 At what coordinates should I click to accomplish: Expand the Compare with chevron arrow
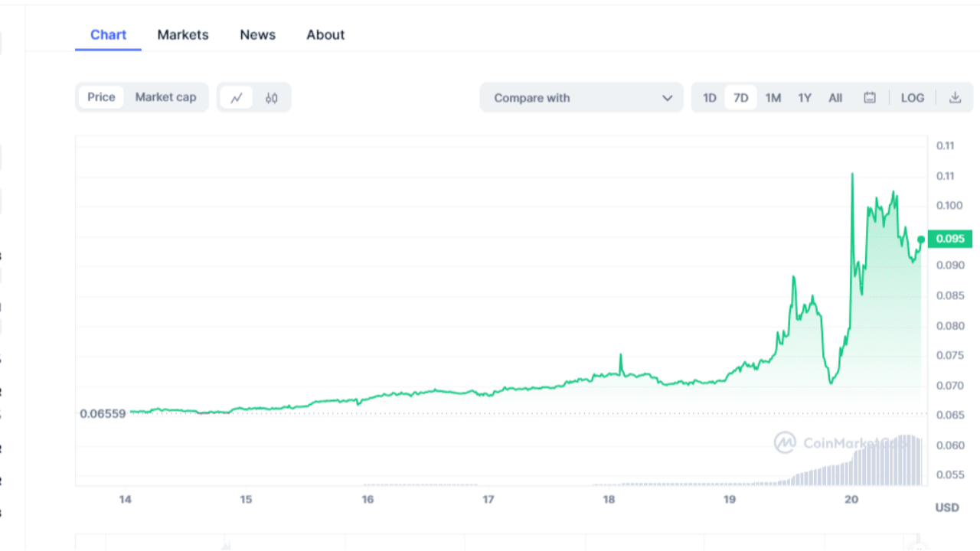(x=667, y=98)
